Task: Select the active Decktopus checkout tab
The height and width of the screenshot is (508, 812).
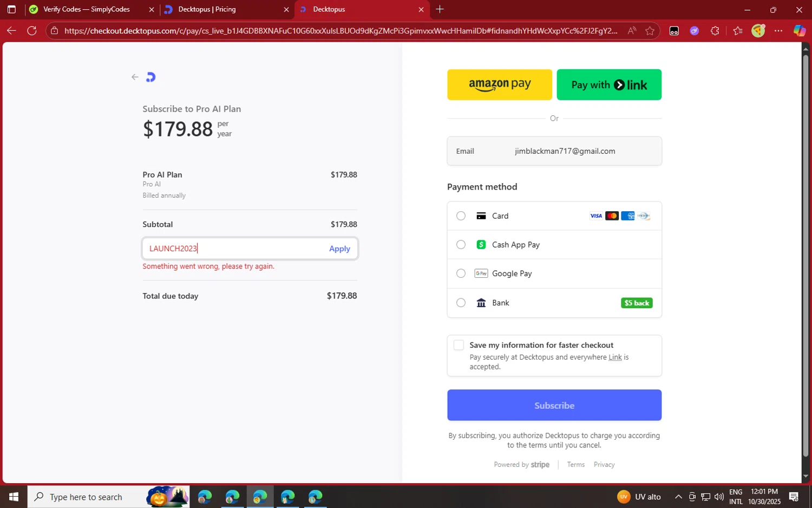Action: pos(362,9)
